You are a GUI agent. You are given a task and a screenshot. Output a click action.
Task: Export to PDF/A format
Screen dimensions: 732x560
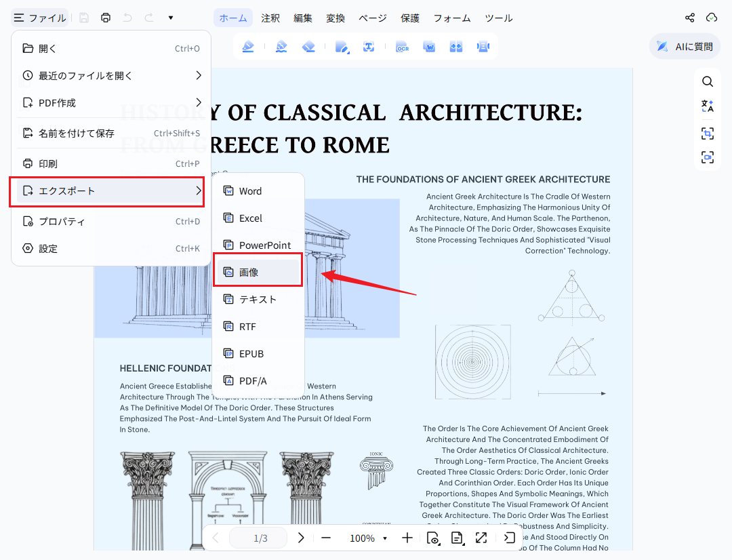tap(258, 380)
